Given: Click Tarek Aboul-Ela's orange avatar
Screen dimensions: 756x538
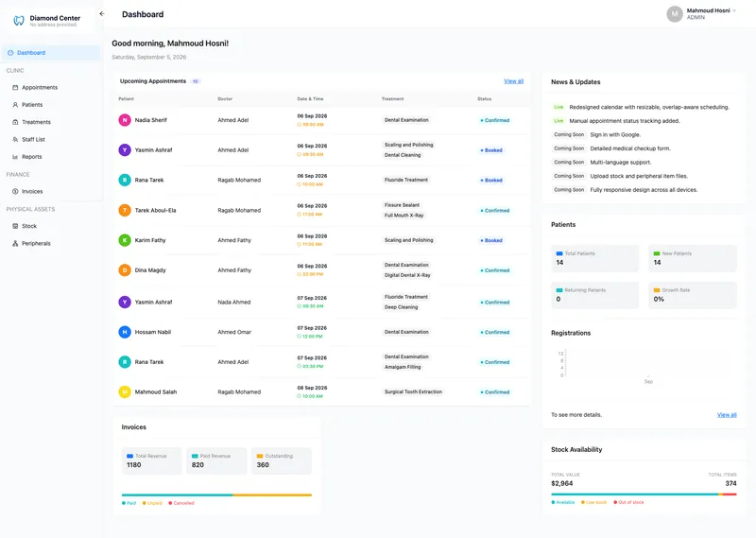Looking at the screenshot, I should pyautogui.click(x=125, y=210).
